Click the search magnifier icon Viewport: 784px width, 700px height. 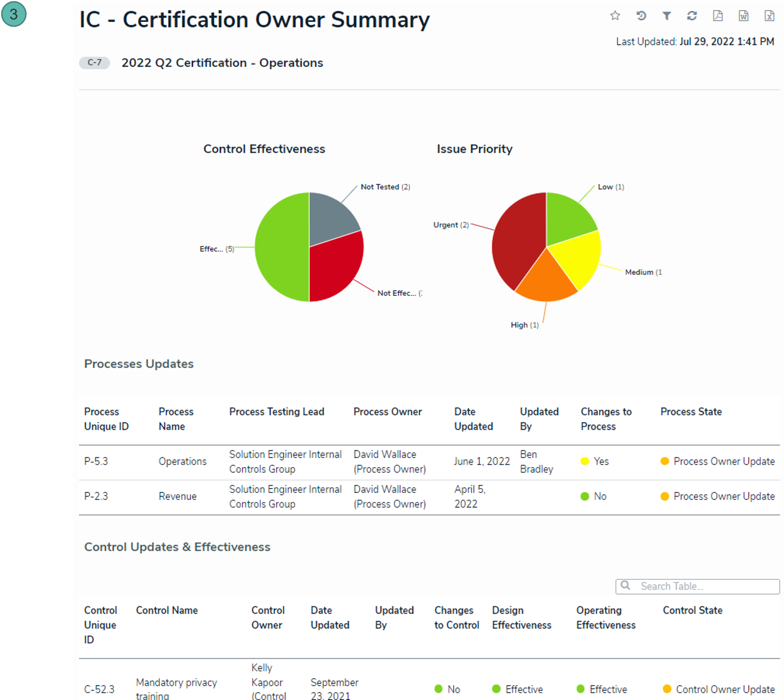point(626,585)
